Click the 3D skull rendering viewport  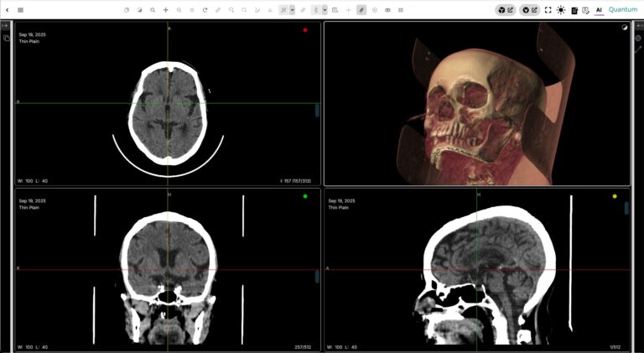[x=476, y=103]
